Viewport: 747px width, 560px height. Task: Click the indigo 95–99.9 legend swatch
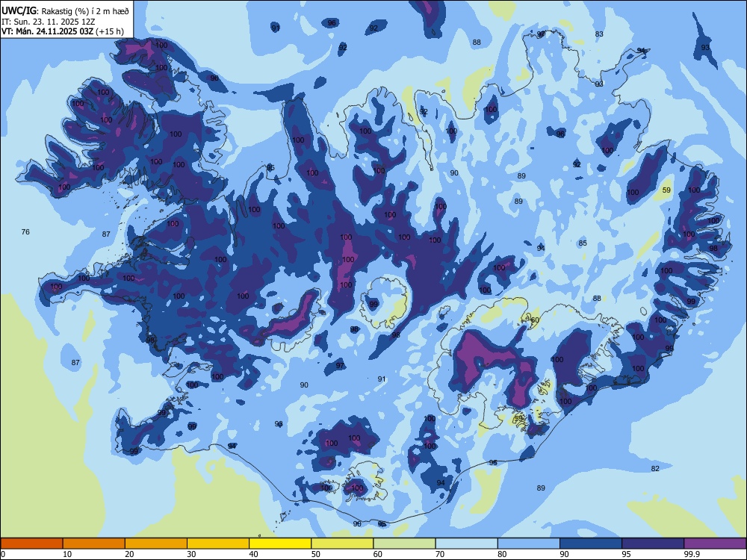(653, 544)
